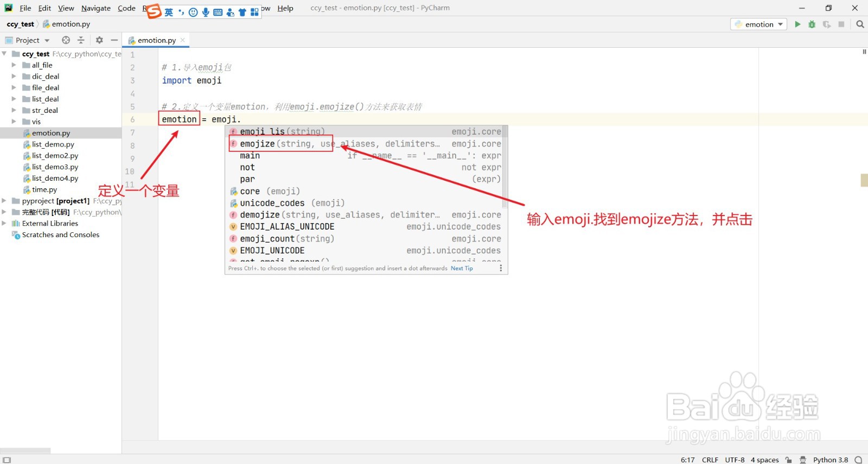Expand the str_deal folder
Screen dimensions: 868x464
click(14, 111)
